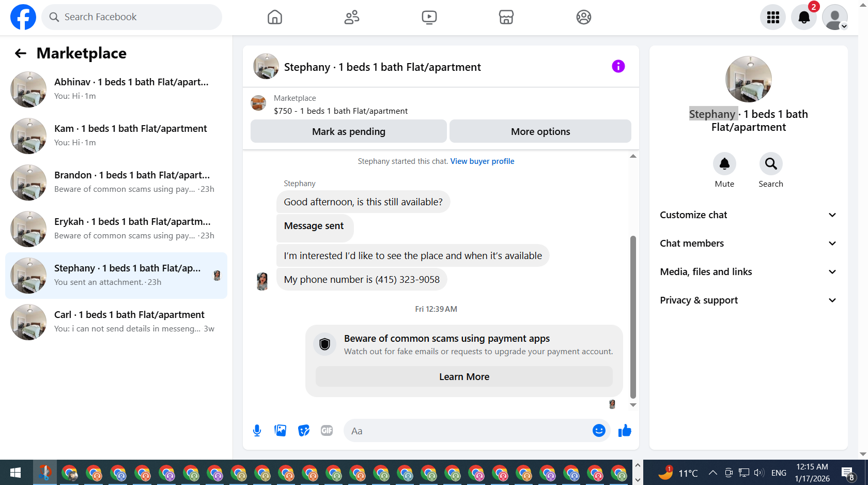
Task: Open Kam conversation
Action: [116, 136]
